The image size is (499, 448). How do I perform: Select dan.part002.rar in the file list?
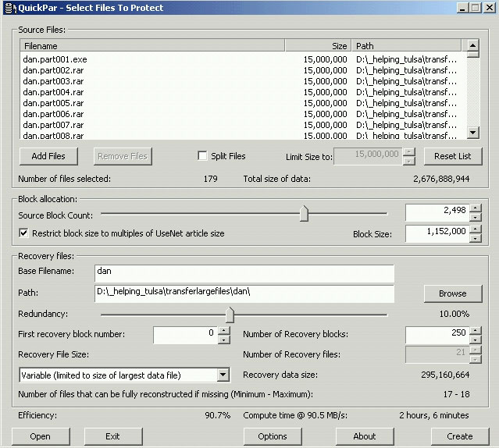coord(53,70)
